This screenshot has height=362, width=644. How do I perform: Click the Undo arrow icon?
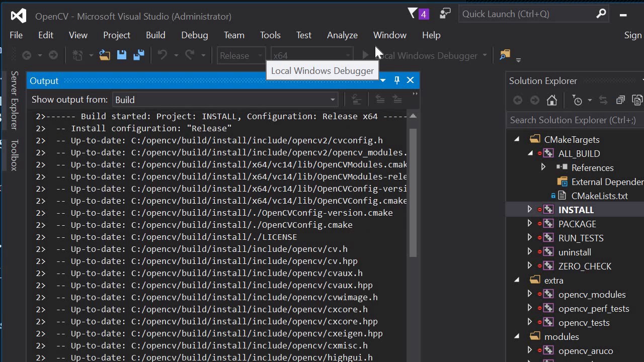click(x=163, y=55)
